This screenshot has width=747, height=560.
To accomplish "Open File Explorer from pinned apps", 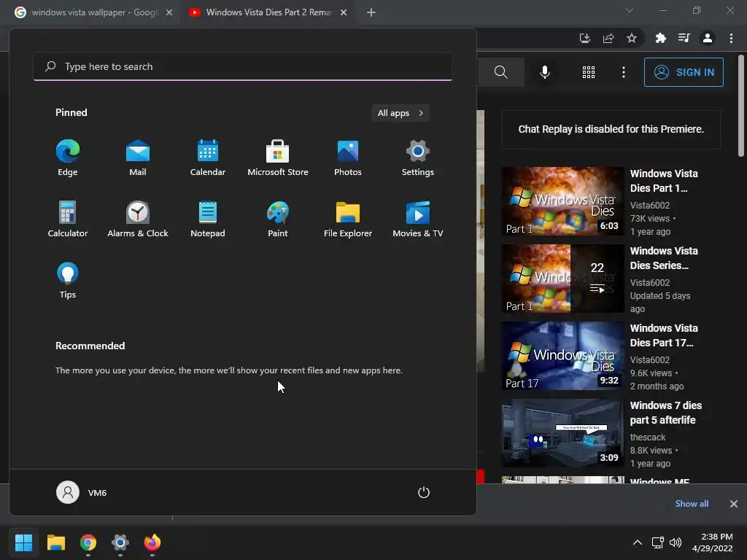I will [348, 219].
